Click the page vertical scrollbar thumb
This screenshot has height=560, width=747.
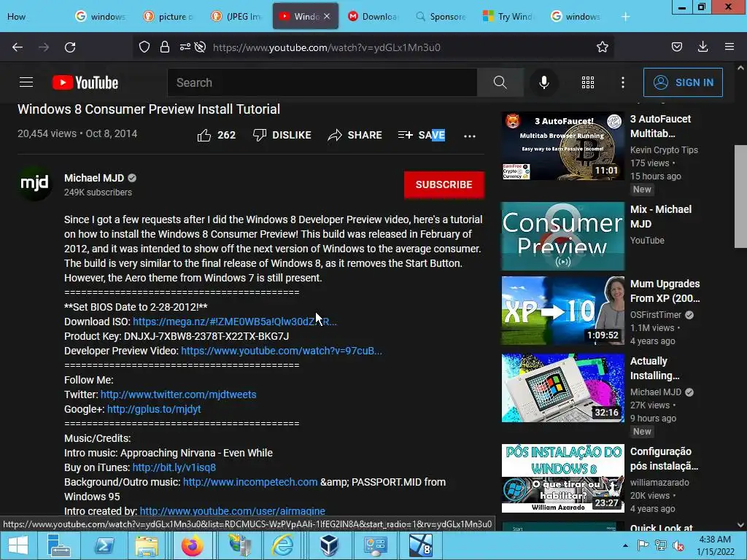click(x=740, y=196)
